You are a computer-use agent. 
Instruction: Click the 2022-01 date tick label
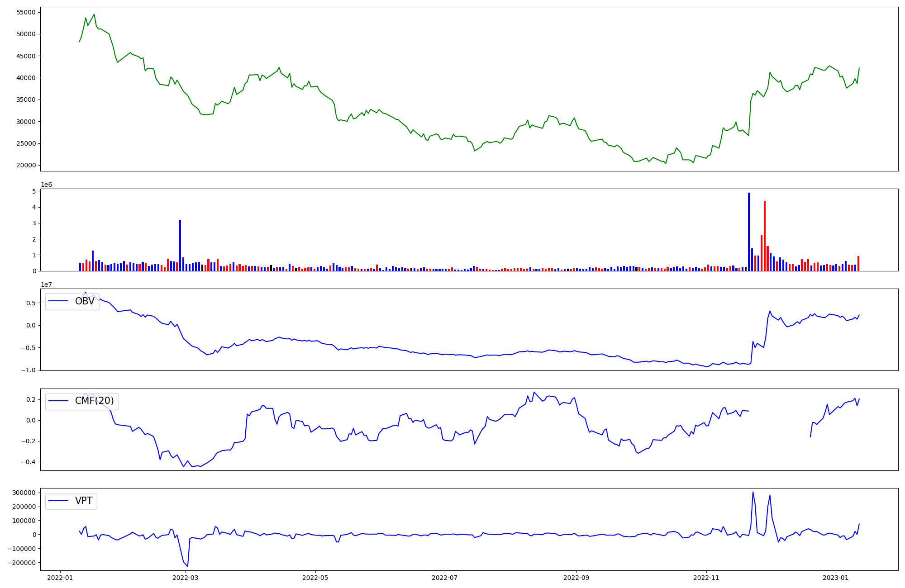click(60, 577)
